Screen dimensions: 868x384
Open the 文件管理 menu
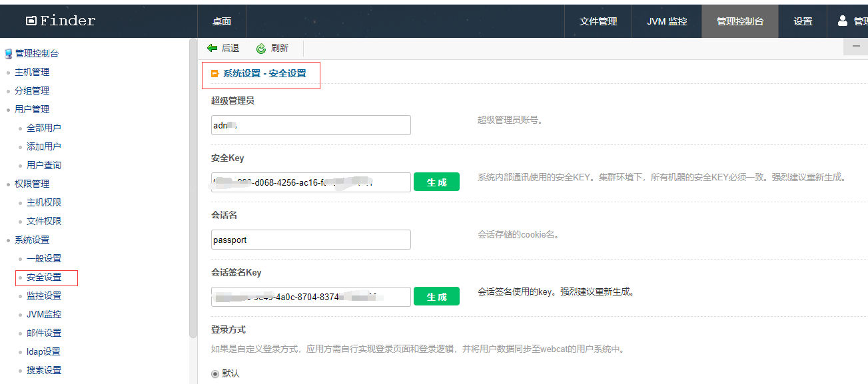[598, 21]
